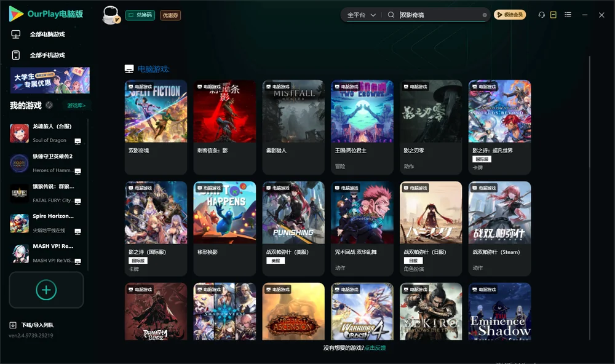The image size is (615, 364).
Task: Click the PC badge icon on 龙魂旅人 row
Action: [x=77, y=141]
